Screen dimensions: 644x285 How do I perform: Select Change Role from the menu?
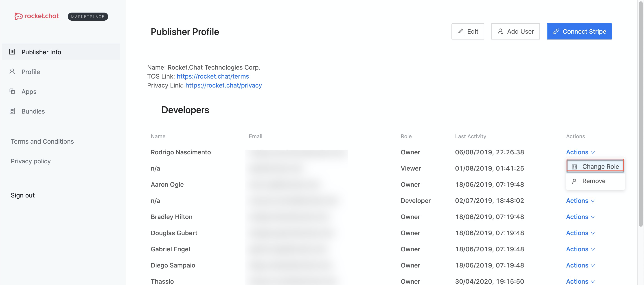[595, 166]
